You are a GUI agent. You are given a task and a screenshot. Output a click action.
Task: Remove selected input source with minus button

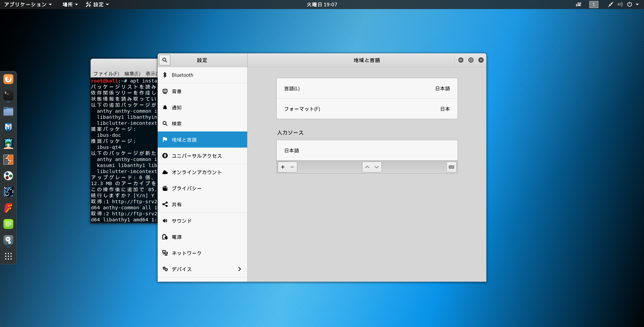(292, 167)
